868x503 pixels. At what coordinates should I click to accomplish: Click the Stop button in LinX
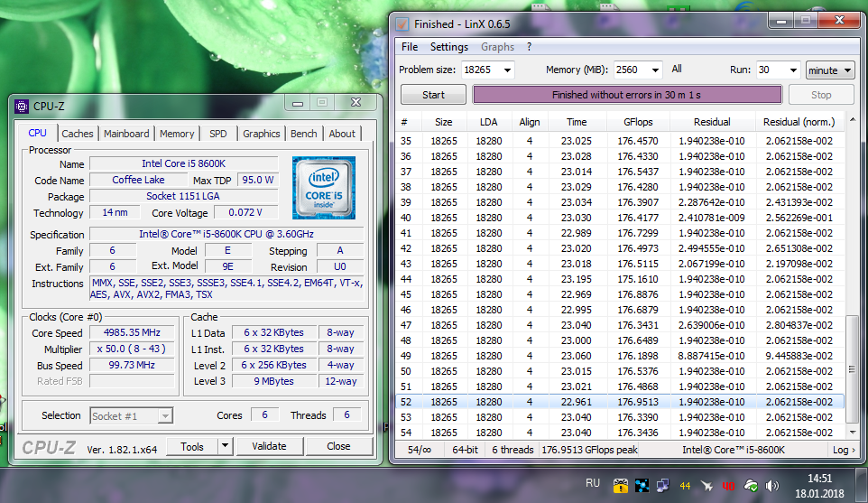click(821, 95)
